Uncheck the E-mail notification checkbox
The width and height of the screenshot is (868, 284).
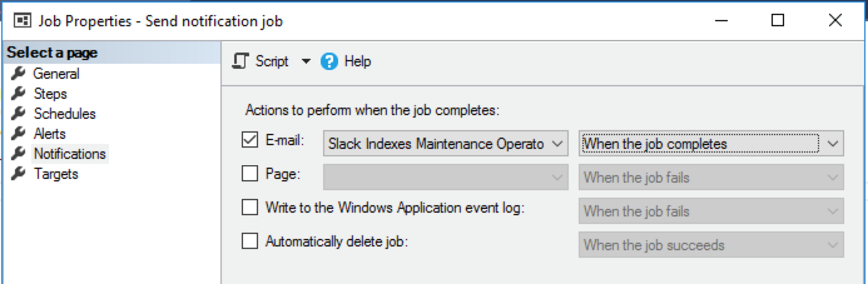coord(250,140)
